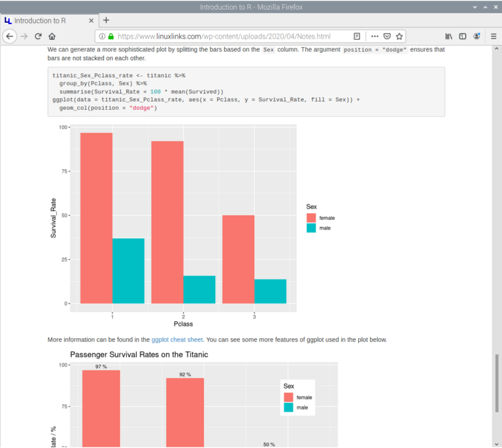
Task: Save page to Pocket
Action: tap(387, 36)
